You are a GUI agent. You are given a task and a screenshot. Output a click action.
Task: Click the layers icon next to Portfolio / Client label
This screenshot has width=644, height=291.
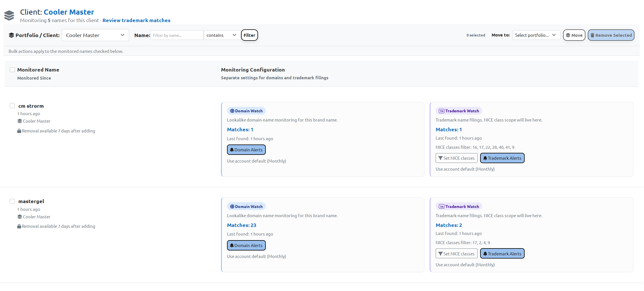tap(11, 35)
